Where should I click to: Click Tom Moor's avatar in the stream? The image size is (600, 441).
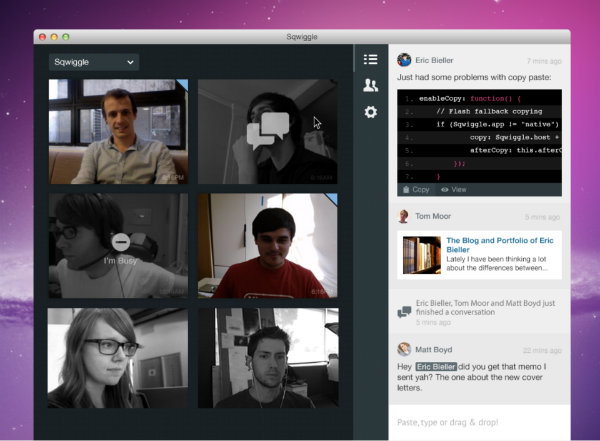point(403,216)
